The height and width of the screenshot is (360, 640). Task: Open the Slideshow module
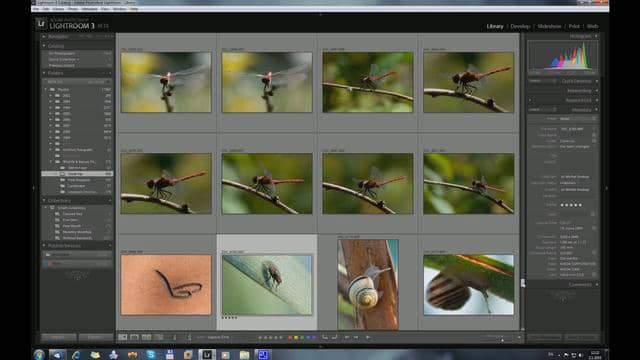pos(549,26)
